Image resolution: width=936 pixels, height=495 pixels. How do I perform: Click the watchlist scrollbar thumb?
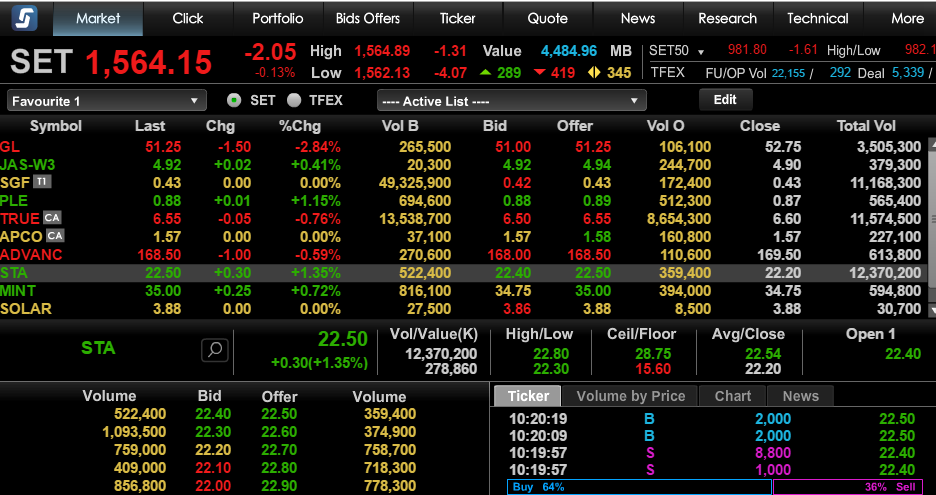932,219
